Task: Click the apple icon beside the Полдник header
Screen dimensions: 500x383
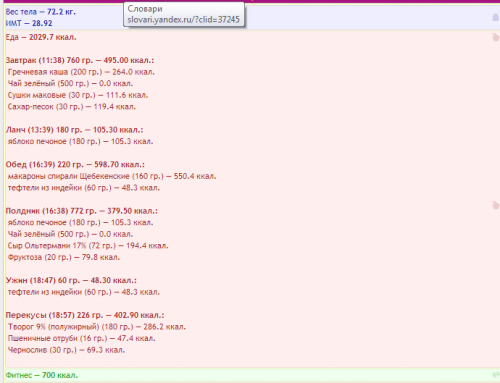Action: (496, 205)
